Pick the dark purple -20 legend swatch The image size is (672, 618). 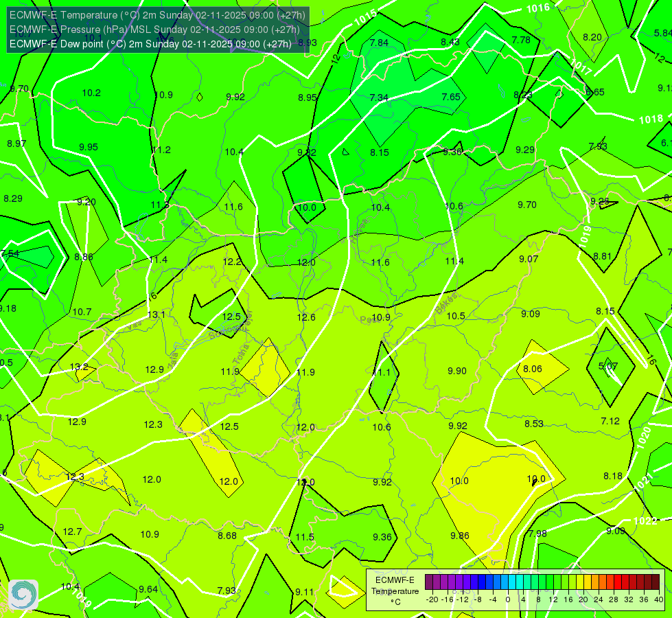[x=429, y=582]
